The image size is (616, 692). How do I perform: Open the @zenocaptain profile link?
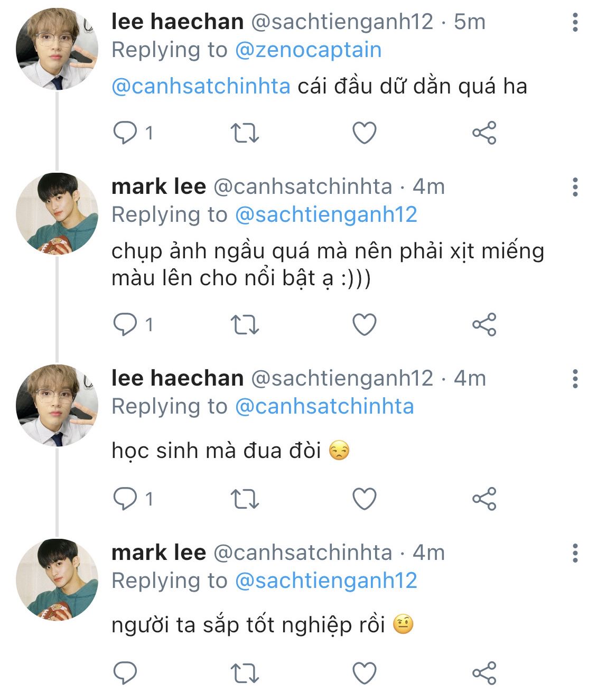point(307,50)
